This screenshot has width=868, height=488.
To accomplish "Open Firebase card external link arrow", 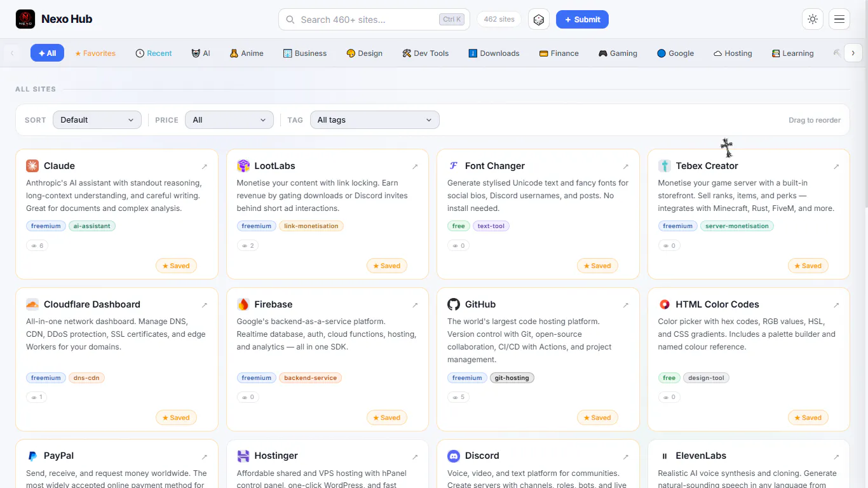I will (415, 305).
